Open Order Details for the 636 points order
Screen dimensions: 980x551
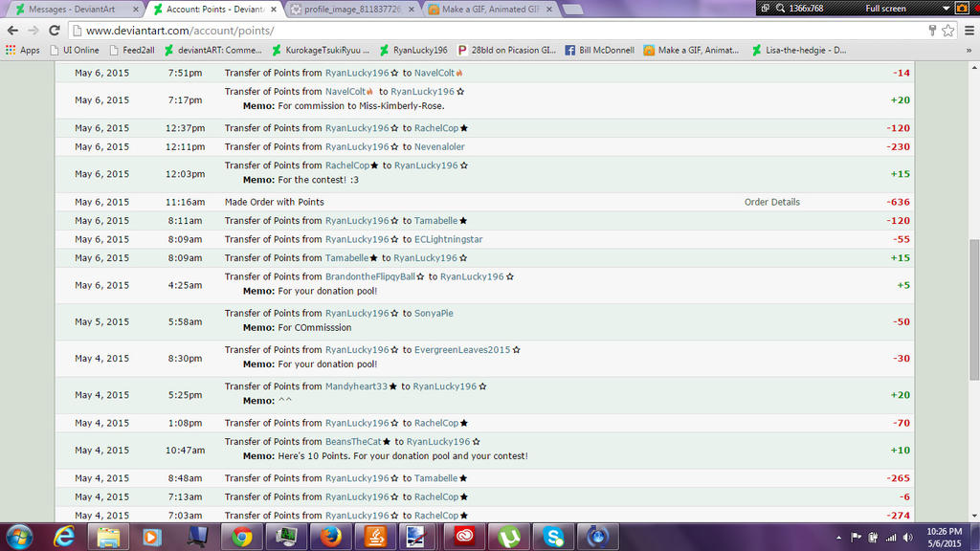[771, 202]
